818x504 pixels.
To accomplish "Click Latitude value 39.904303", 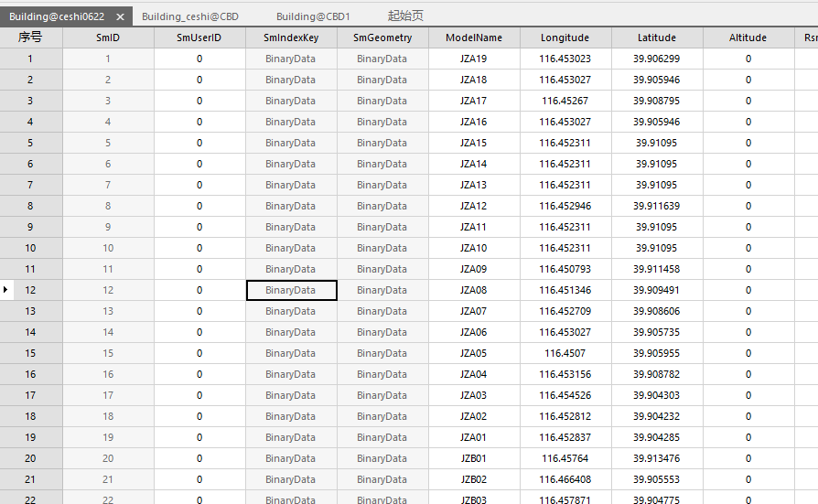I will pos(657,395).
